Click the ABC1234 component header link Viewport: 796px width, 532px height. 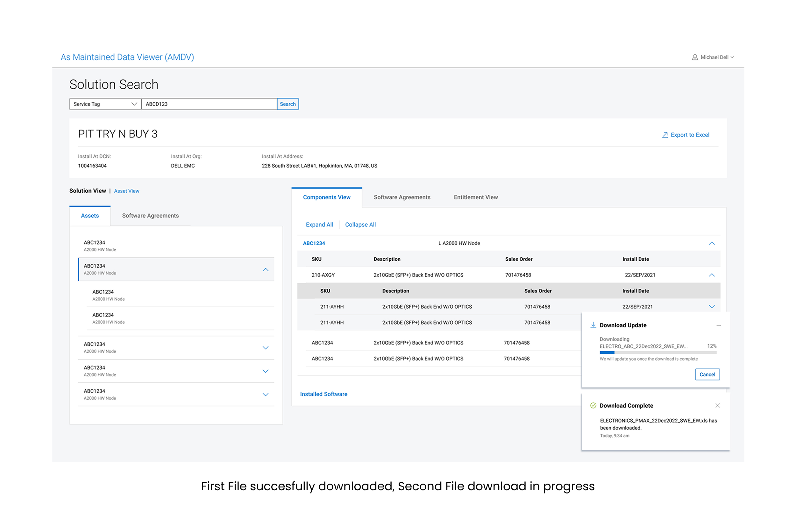(314, 243)
